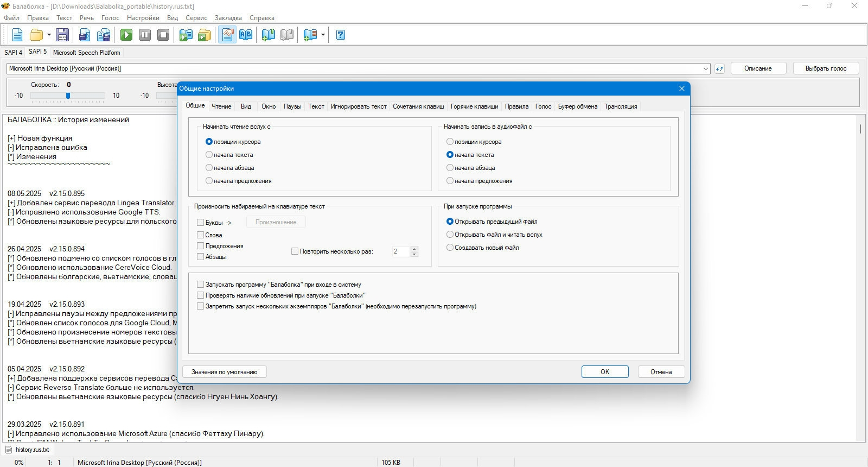Screen dimensions: 868x467
Task: Select 'начала текста' for reading aloud start
Action: tap(229, 155)
